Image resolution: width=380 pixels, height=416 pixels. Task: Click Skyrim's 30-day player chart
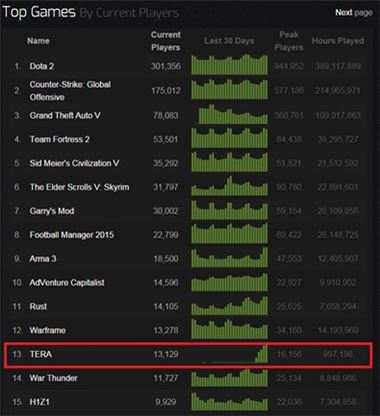pos(229,186)
